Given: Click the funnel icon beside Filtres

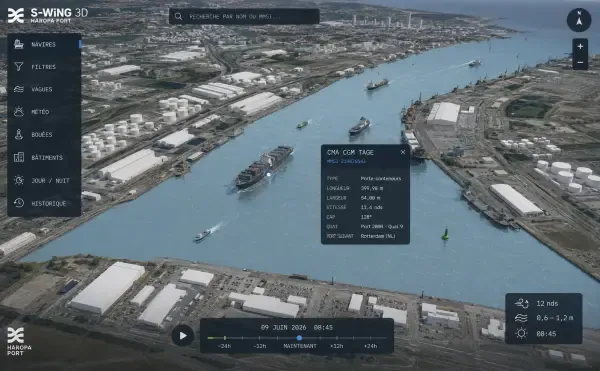Looking at the screenshot, I should tap(19, 67).
